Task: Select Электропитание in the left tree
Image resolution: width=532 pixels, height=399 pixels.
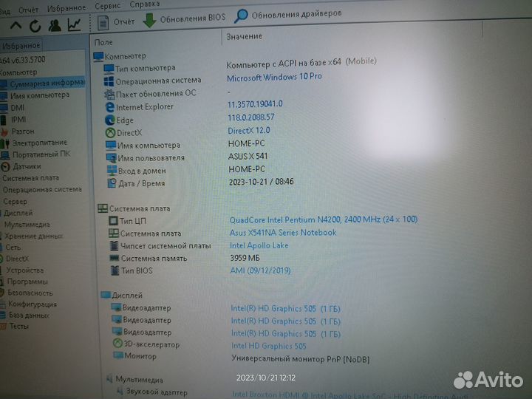Action: click(x=40, y=143)
